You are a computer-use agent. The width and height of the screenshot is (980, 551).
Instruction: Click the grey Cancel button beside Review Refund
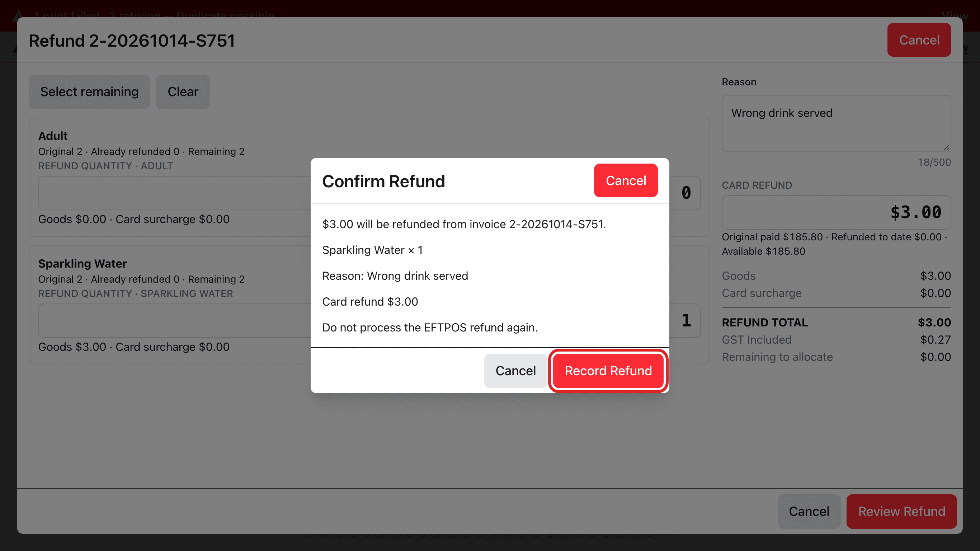[x=809, y=512]
